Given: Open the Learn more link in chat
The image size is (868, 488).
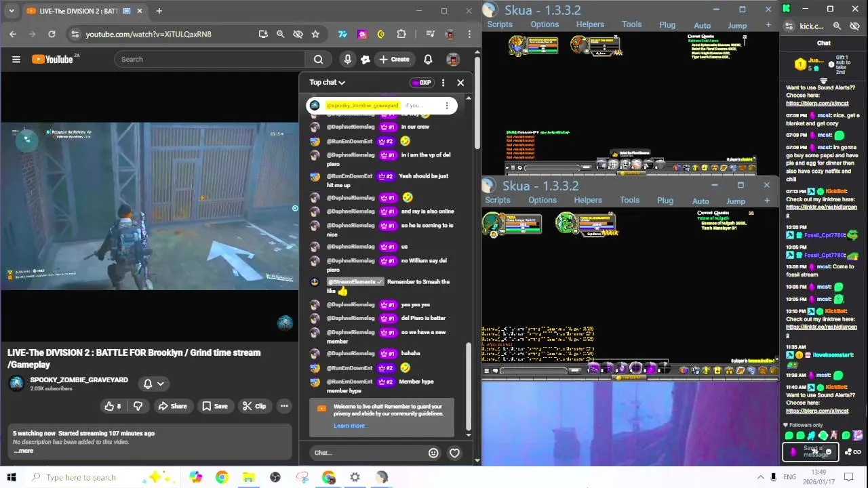Looking at the screenshot, I should point(349,426).
